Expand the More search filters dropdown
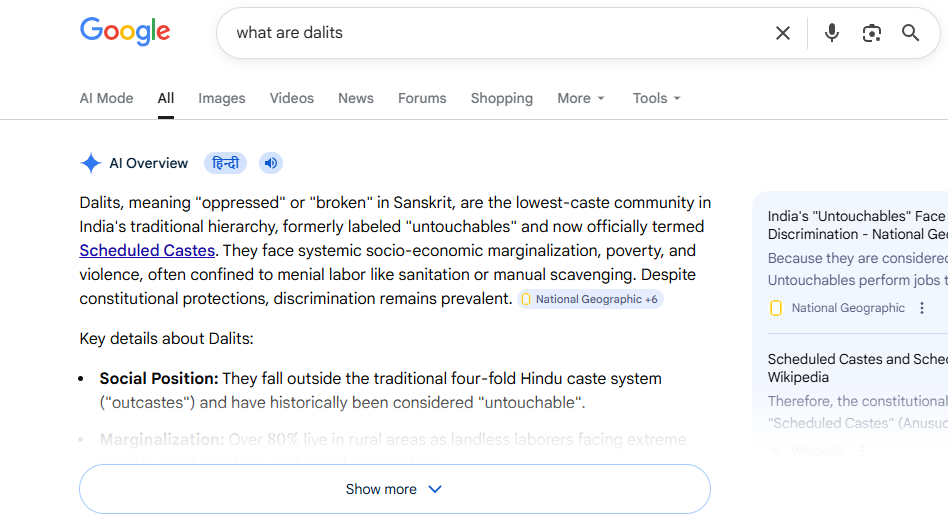This screenshot has height=527, width=948. tap(580, 98)
